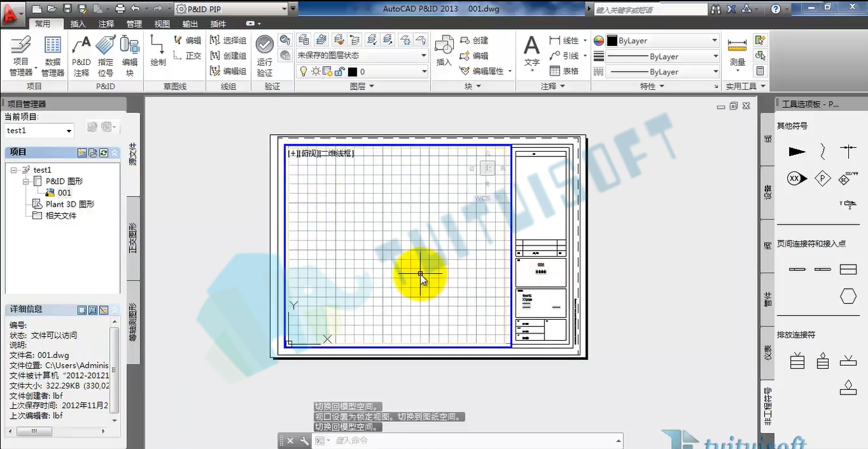Open the 项目管理器 ribbon tool
Image resolution: width=868 pixels, height=449 pixels.
tap(21, 56)
